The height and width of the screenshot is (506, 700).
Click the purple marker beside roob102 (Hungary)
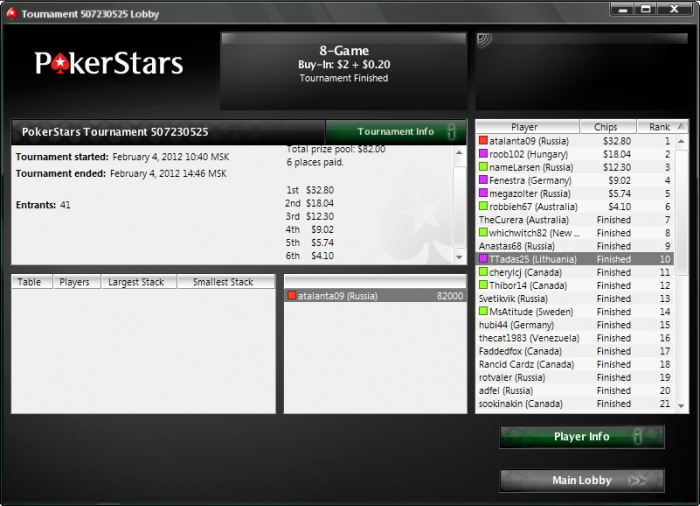483,154
